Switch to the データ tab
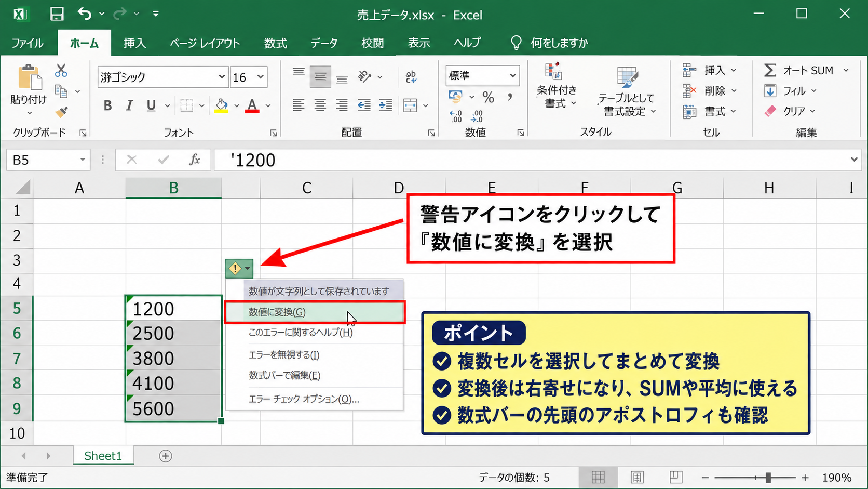 tap(324, 43)
